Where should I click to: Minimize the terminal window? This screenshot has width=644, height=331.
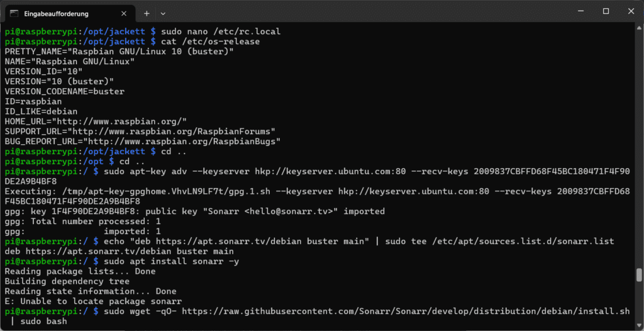(581, 11)
